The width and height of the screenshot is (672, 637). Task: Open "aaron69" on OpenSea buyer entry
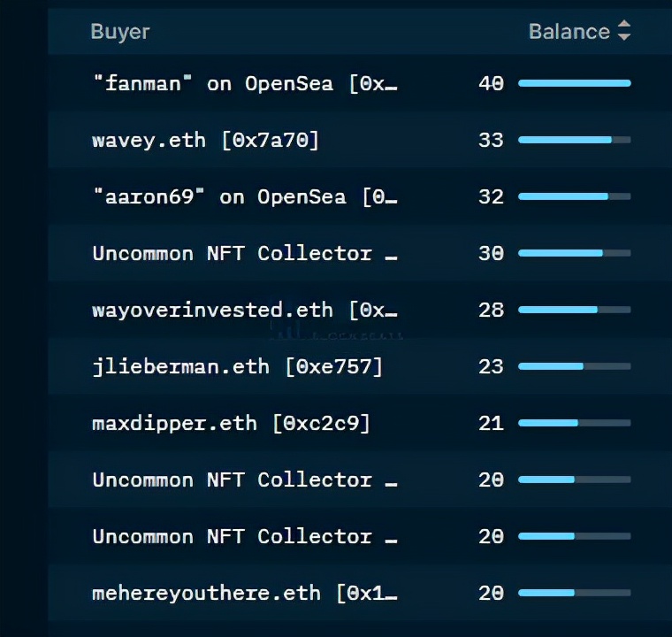click(x=244, y=196)
